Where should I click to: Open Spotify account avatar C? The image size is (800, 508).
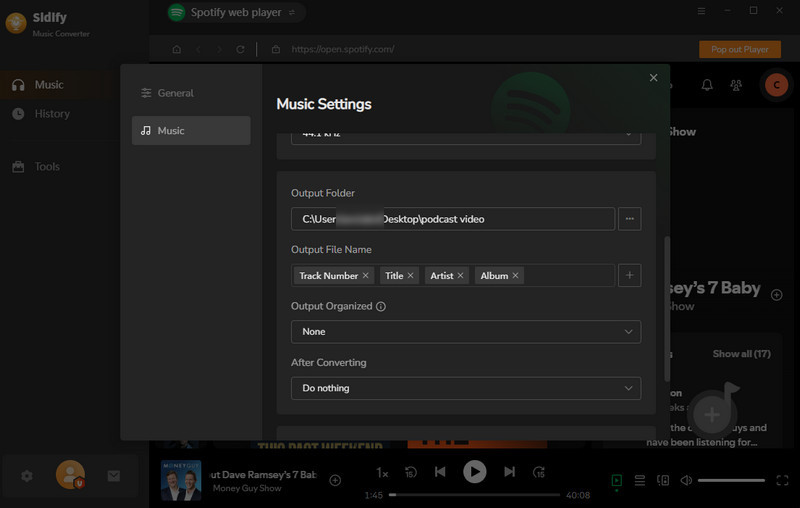776,85
